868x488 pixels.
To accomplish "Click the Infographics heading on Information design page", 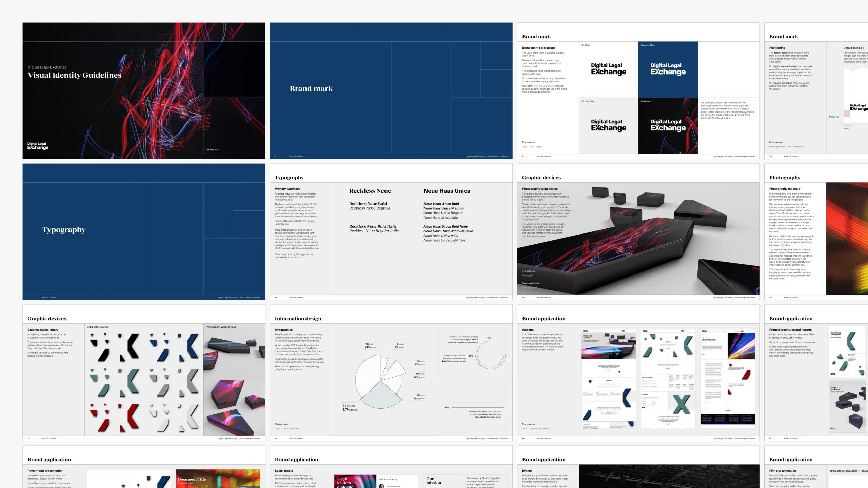I will click(x=283, y=330).
